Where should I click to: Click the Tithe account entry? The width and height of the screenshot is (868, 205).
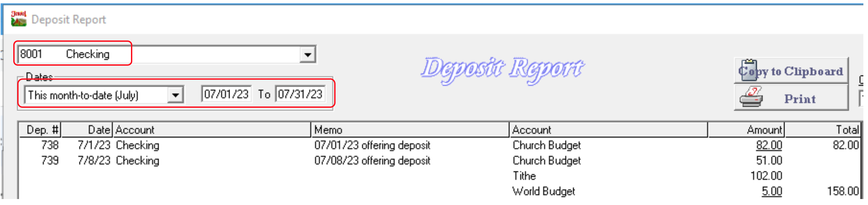click(524, 176)
